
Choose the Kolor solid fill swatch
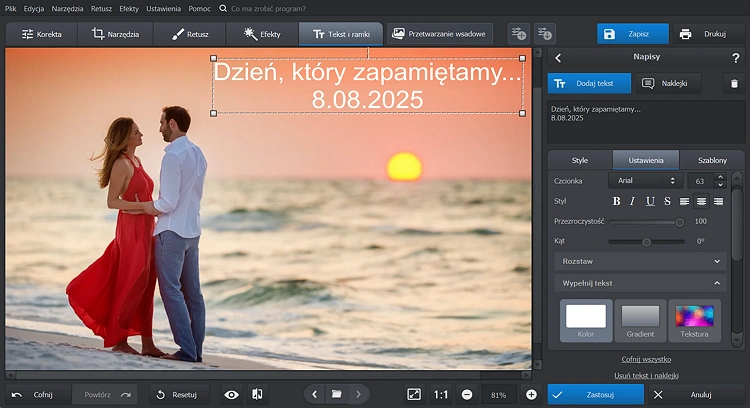pyautogui.click(x=586, y=320)
